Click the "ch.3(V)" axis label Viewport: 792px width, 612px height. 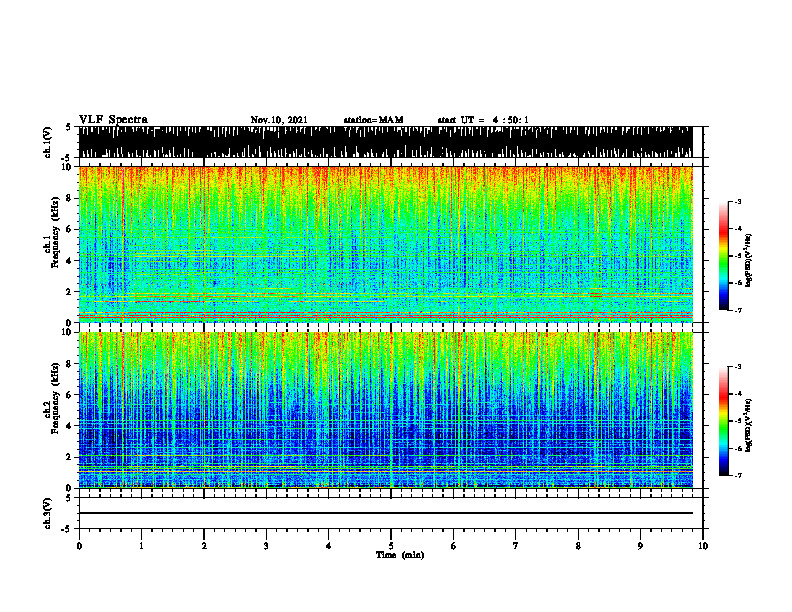click(48, 513)
